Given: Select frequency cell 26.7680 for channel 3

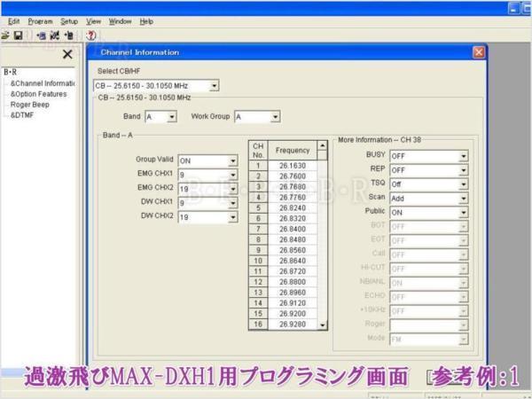Looking at the screenshot, I should point(293,186).
